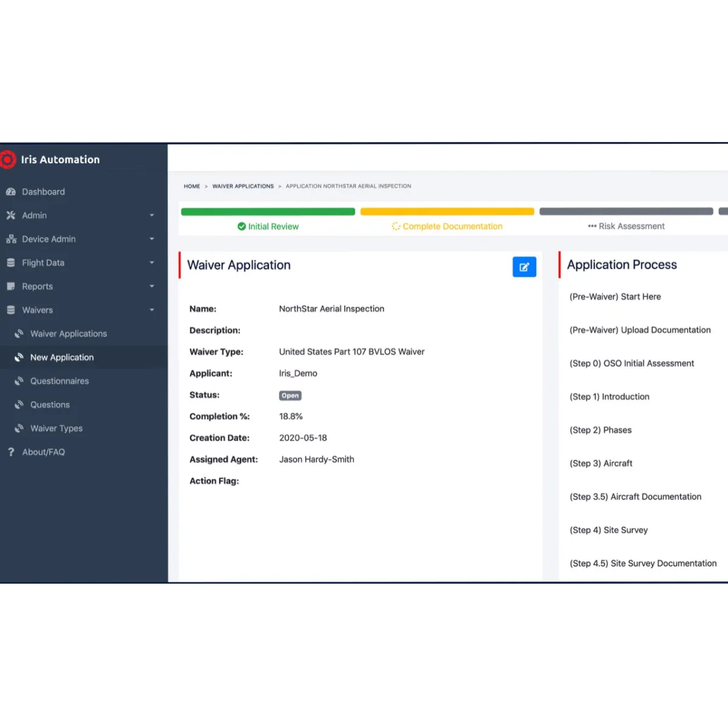Image resolution: width=728 pixels, height=728 pixels.
Task: Click the Device Admin network icon
Action: pyautogui.click(x=11, y=239)
